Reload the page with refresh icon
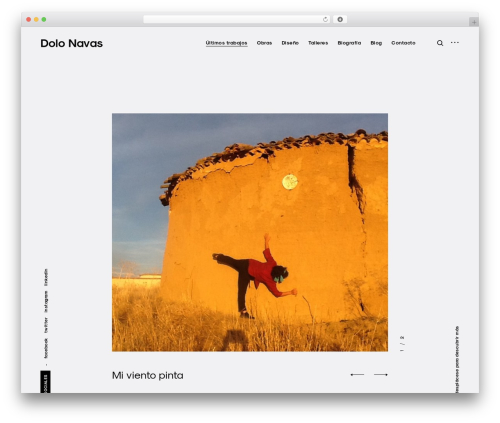Viewport: 500px width, 423px height. point(325,20)
